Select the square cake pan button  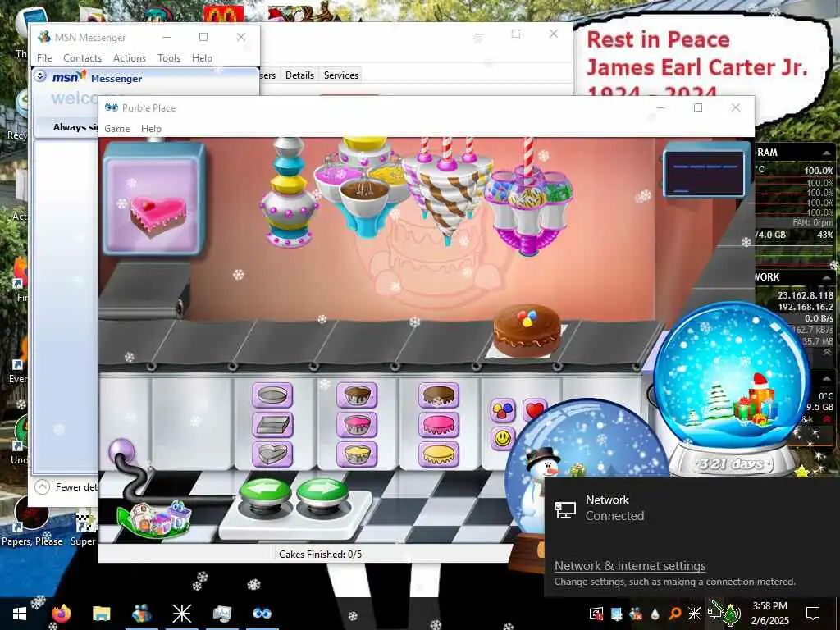click(272, 425)
